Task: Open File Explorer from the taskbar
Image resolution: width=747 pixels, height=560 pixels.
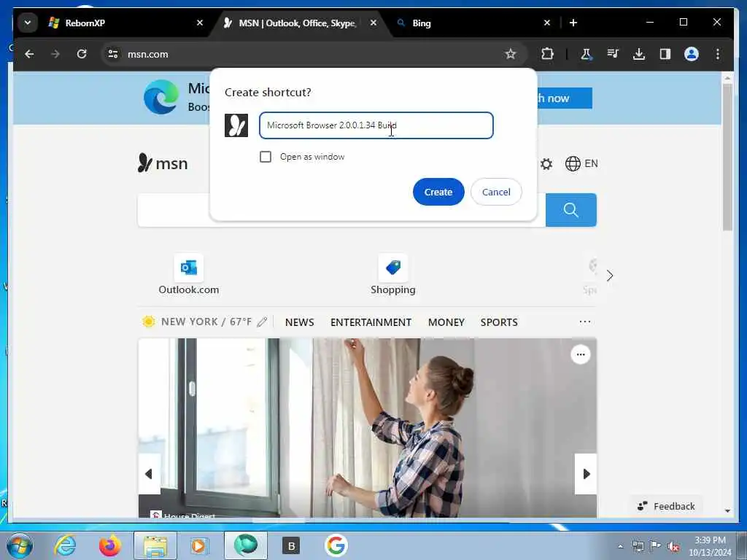Action: 155,546
